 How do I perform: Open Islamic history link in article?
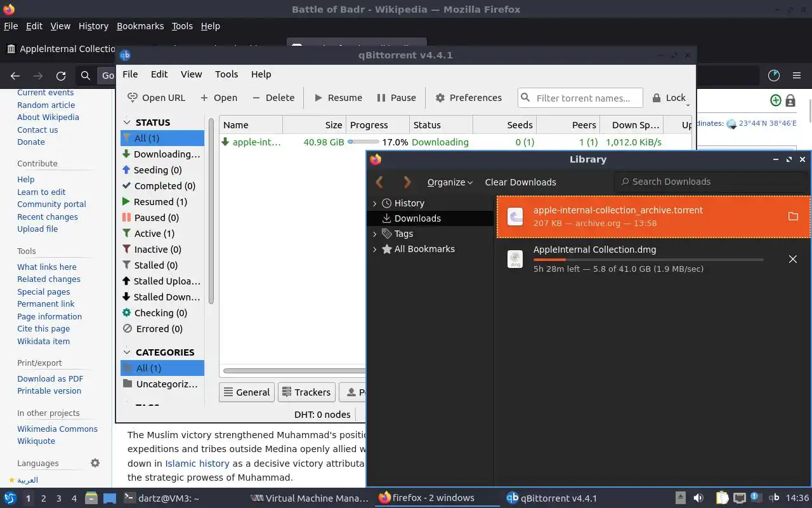pos(197,464)
